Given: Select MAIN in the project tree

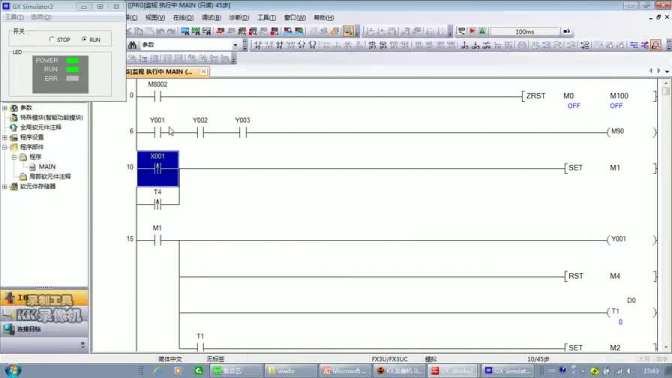Looking at the screenshot, I should (47, 167).
